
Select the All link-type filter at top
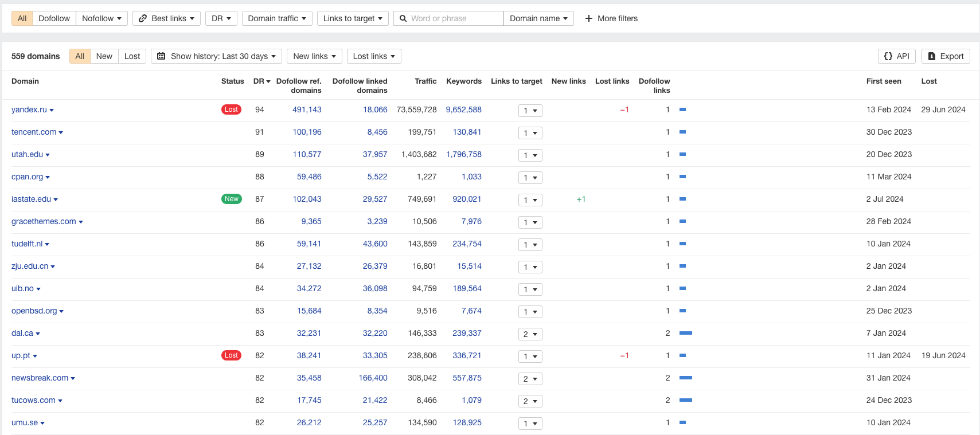point(22,18)
